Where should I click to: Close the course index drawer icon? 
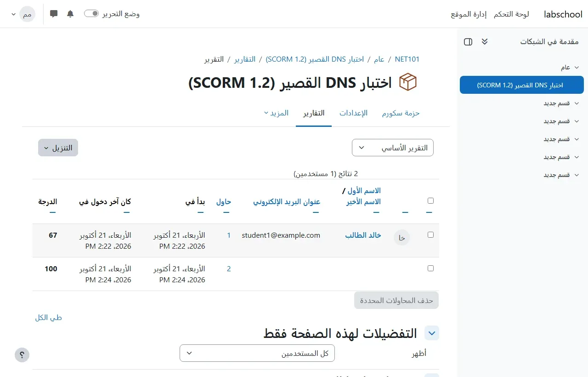click(468, 42)
